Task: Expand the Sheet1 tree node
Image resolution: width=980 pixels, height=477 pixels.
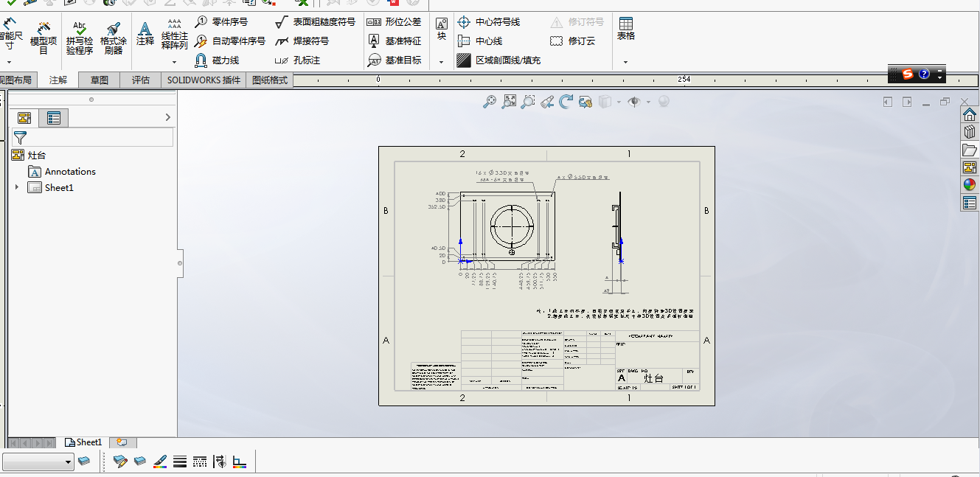Action: (17, 187)
